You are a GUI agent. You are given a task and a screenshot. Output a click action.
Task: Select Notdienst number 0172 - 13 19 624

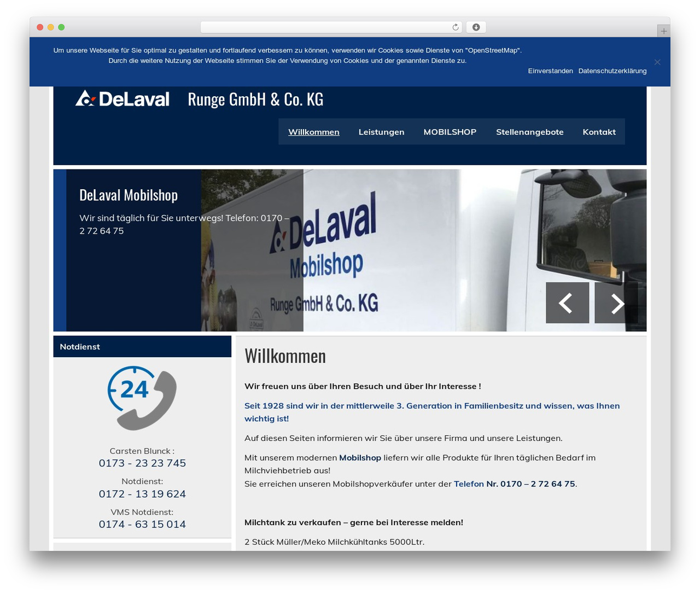point(142,493)
